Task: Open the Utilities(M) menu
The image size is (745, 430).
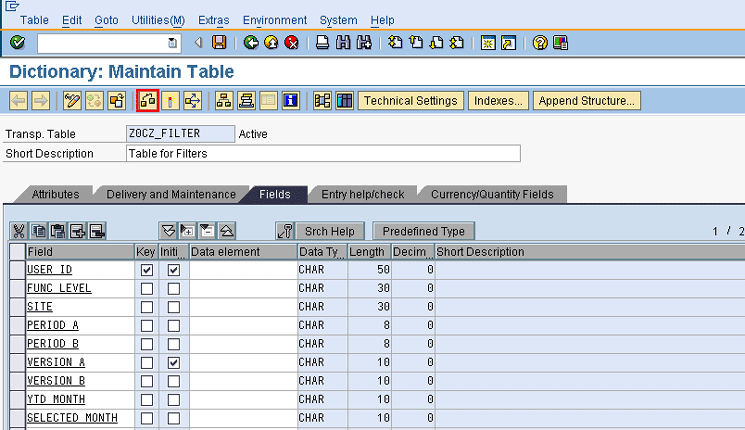Action: point(158,20)
